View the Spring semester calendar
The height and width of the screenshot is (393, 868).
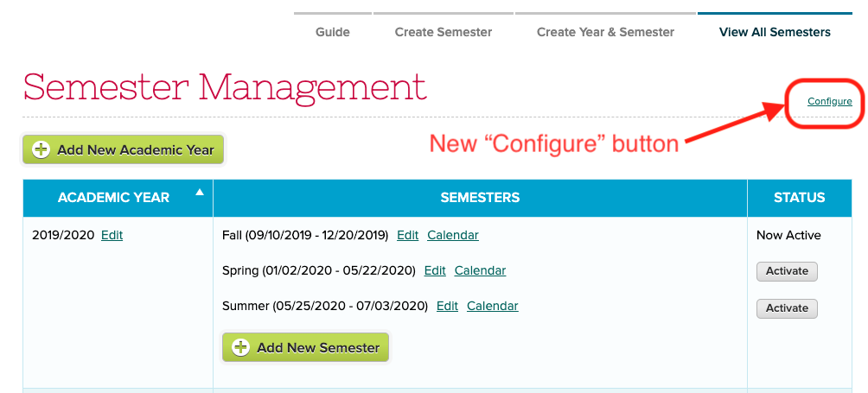[x=480, y=270]
